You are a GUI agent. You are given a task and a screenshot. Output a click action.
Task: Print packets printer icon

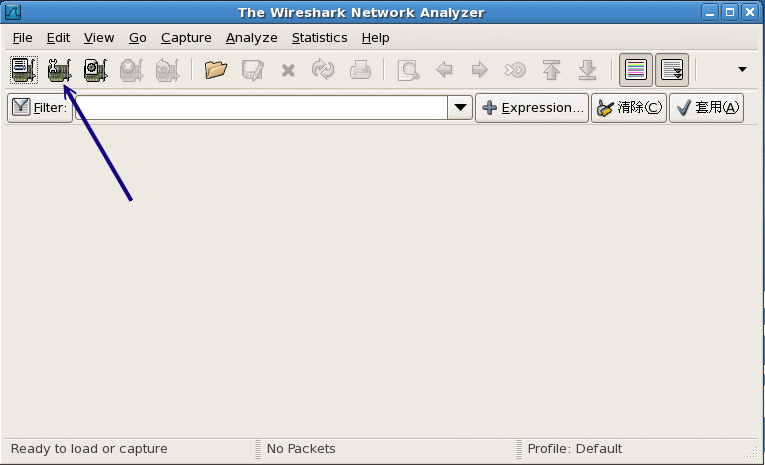click(360, 70)
